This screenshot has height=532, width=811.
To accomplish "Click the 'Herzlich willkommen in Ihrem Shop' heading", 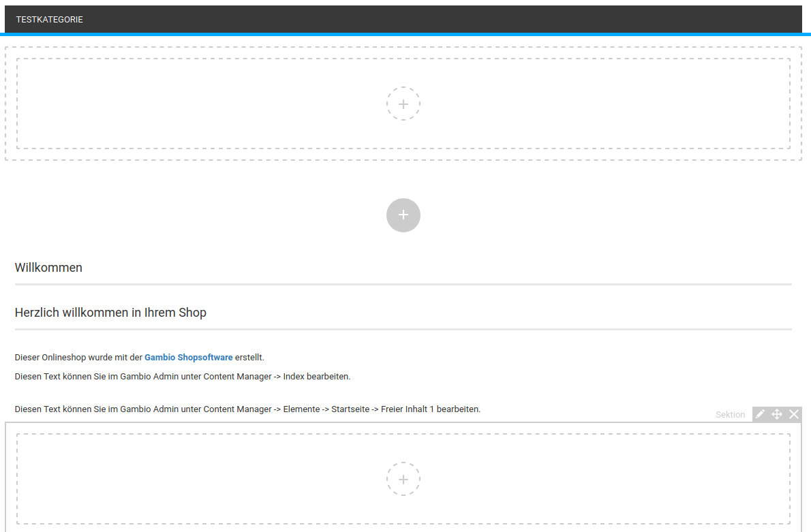I will (x=110, y=313).
